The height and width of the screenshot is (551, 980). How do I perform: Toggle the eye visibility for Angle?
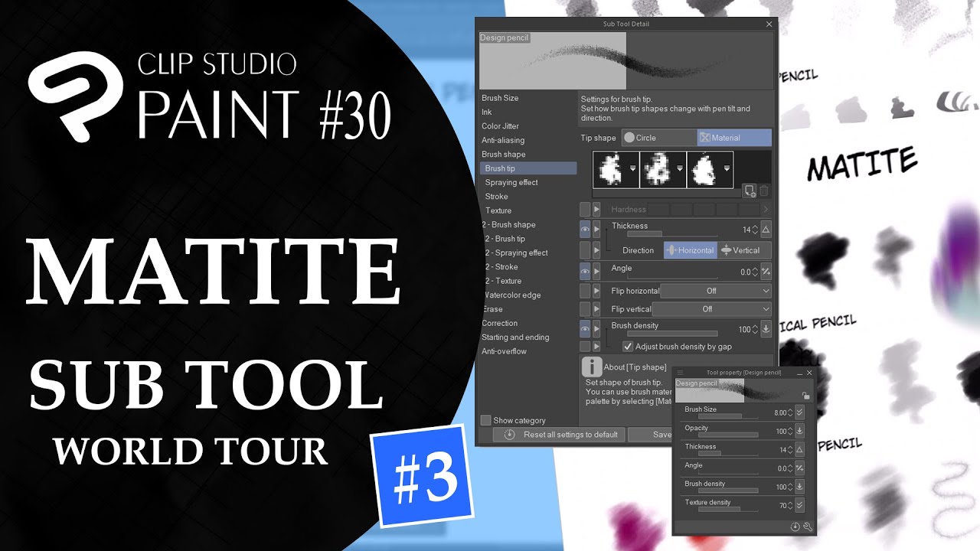tap(585, 272)
